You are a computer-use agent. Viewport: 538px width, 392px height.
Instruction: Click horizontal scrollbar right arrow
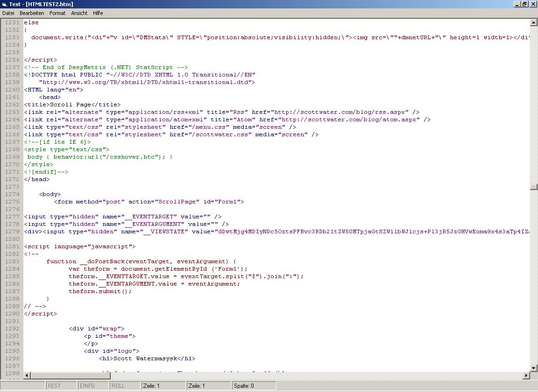click(526, 376)
